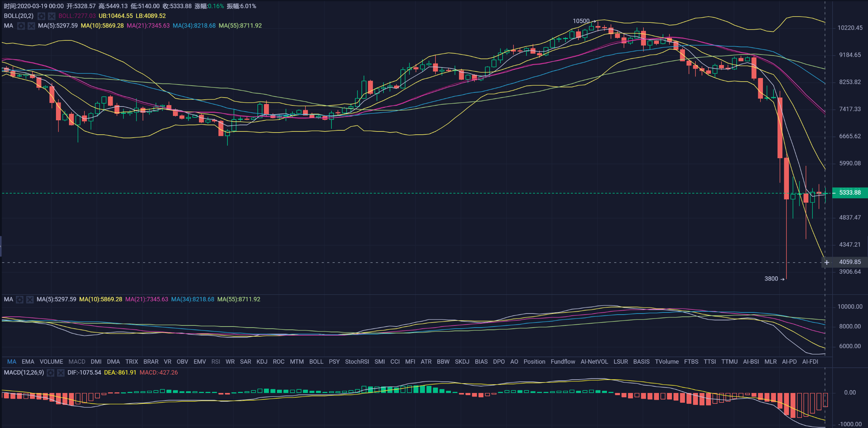Choose the TTSI indicator
This screenshot has width=868, height=428.
(710, 362)
